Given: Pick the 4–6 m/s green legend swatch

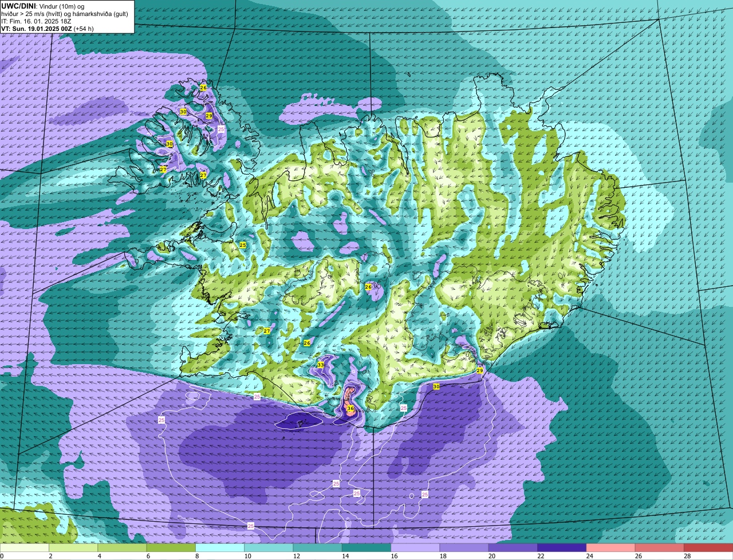Looking at the screenshot, I should pyautogui.click(x=123, y=547).
